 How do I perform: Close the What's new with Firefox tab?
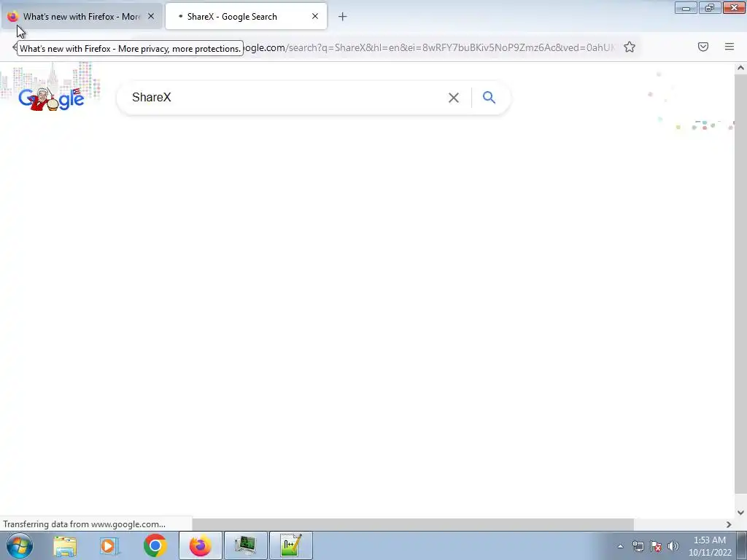point(150,16)
